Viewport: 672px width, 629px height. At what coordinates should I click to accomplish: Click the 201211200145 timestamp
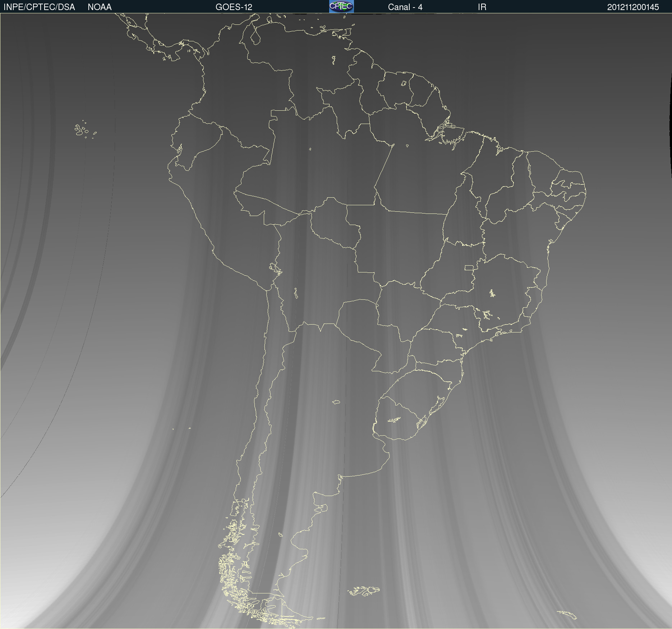[633, 7]
